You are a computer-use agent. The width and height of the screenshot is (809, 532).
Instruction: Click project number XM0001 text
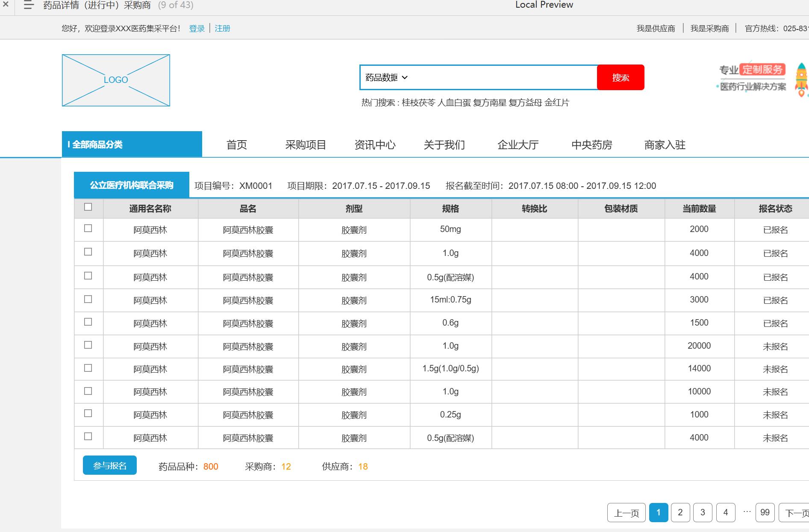(x=256, y=186)
